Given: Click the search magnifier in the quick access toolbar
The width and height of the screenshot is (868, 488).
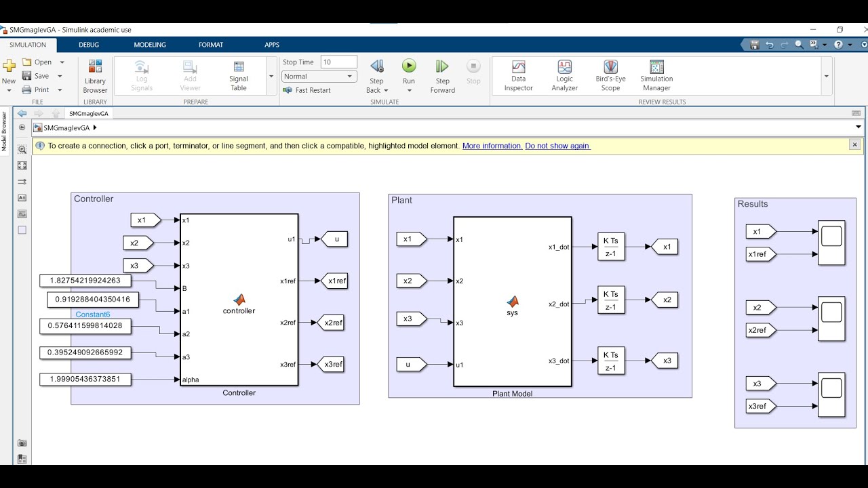Looking at the screenshot, I should 799,45.
